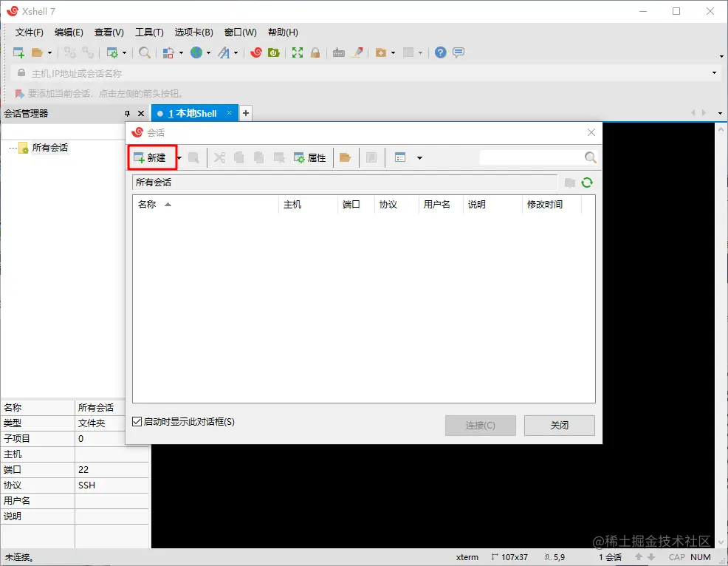The image size is (728, 566).
Task: Enable the 启动时显示此对话框 checkbox
Action: pos(137,421)
